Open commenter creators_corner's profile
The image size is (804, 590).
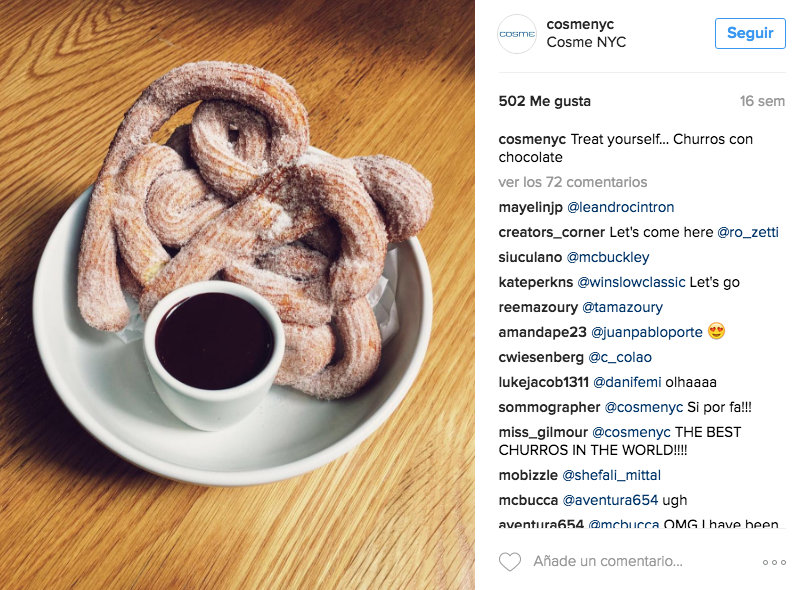(552, 232)
